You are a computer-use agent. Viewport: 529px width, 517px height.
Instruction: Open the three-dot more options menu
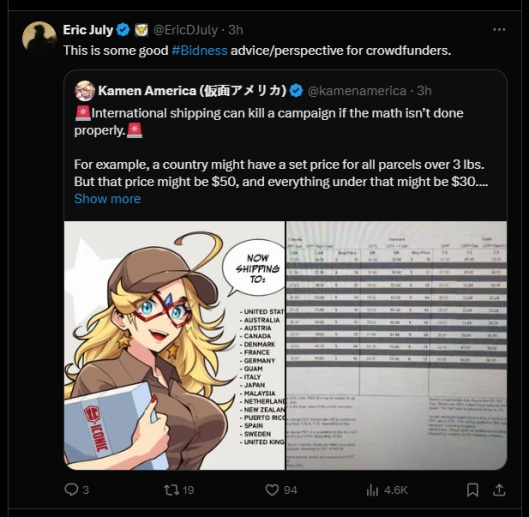point(499,30)
